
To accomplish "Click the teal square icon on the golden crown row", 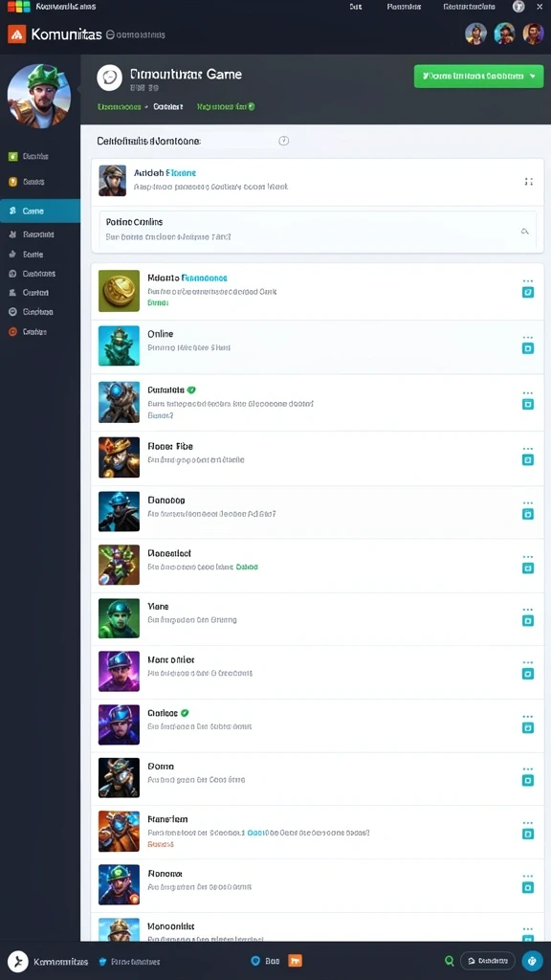I will point(528,460).
